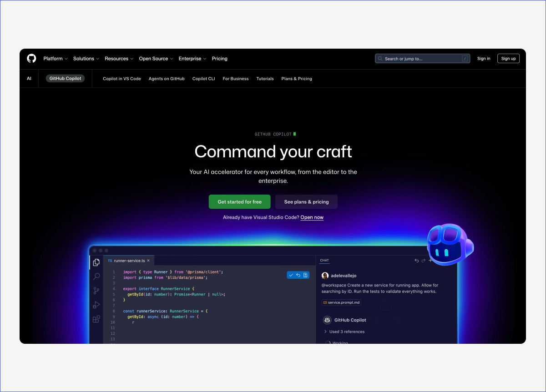
Task: Switch to the runner-service.ts editor tab
Action: coord(129,261)
